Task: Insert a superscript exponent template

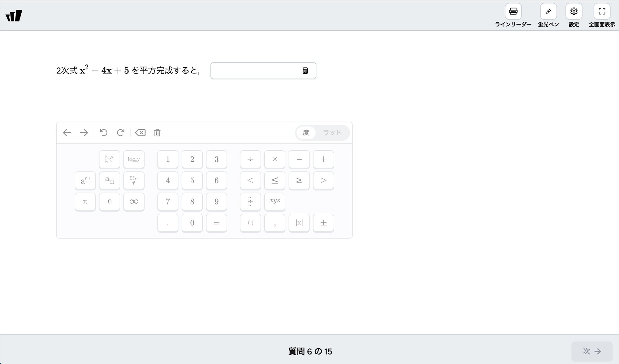Action: (85, 180)
